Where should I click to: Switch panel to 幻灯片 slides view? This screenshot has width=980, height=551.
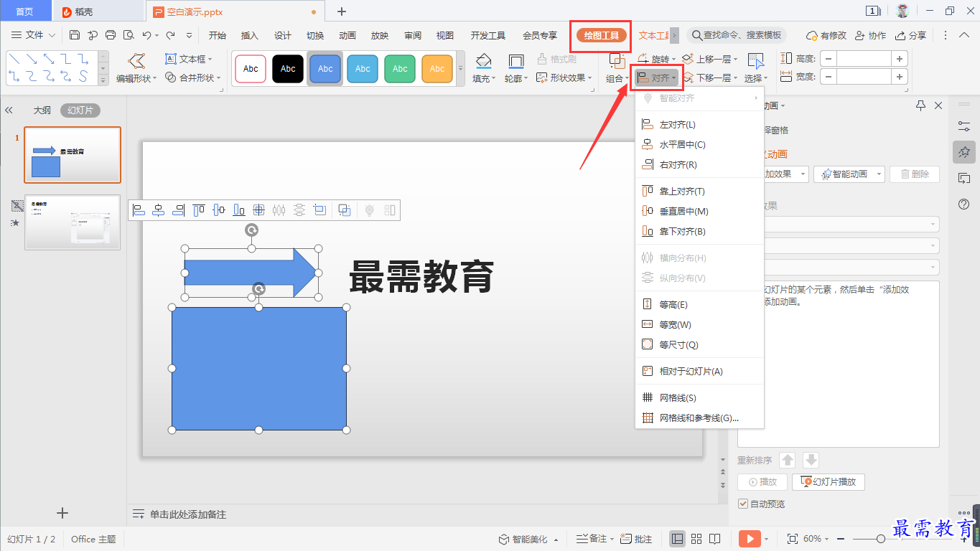click(x=80, y=110)
